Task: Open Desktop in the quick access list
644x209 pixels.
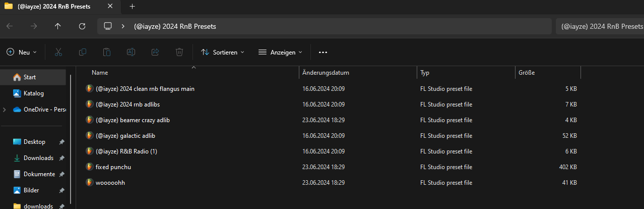Action: point(33,142)
